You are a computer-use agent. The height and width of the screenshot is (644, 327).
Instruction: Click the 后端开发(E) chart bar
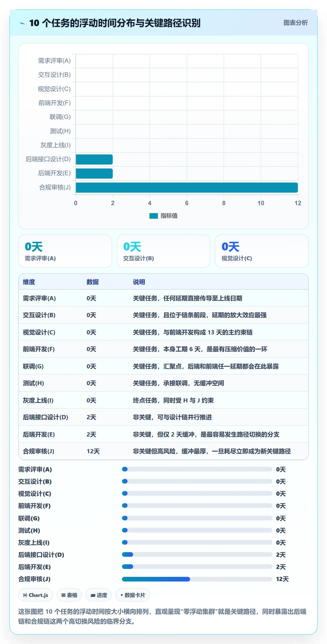click(94, 173)
